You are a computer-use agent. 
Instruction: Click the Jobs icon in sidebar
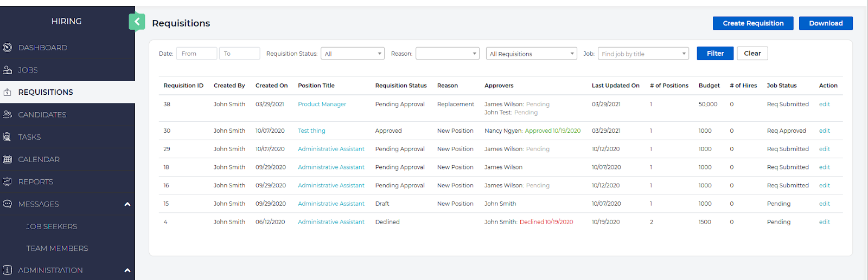click(7, 70)
